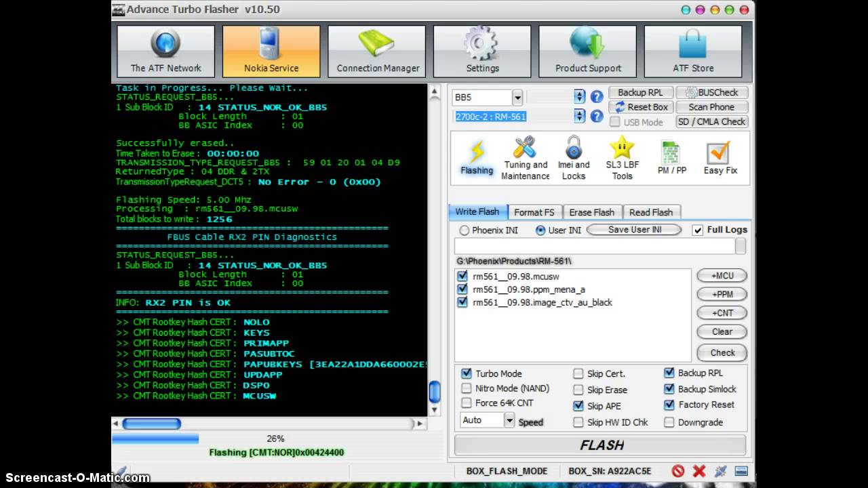Click the Check button
868x488 pixels.
click(722, 352)
